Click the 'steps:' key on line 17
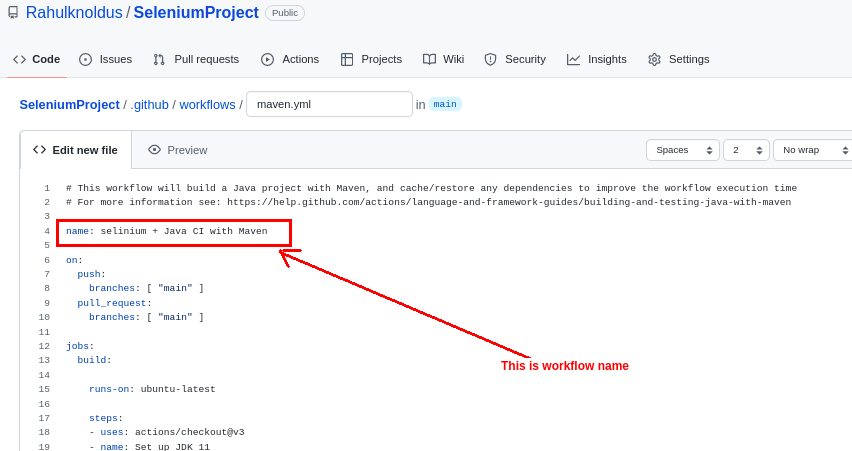 [106, 418]
